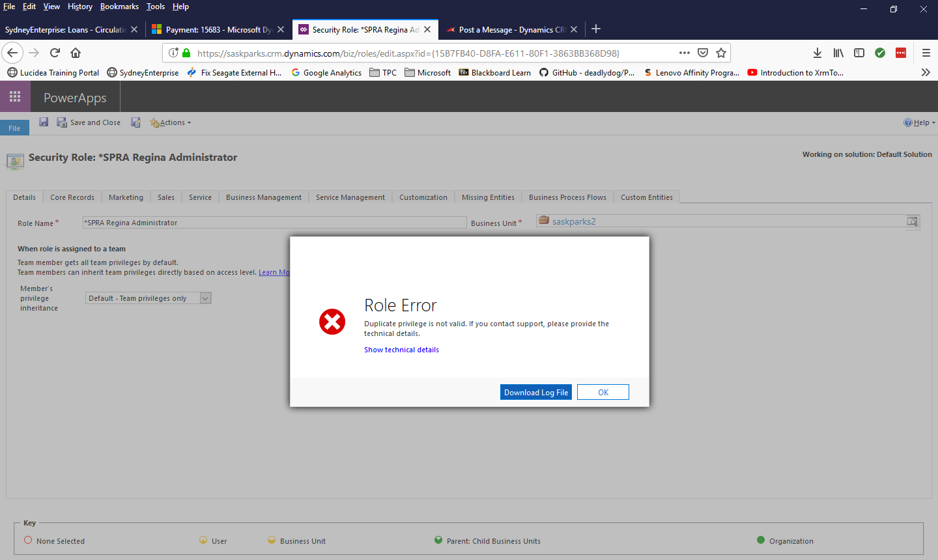The image size is (938, 560).
Task: Switch to the Business Management tab
Action: coord(264,197)
